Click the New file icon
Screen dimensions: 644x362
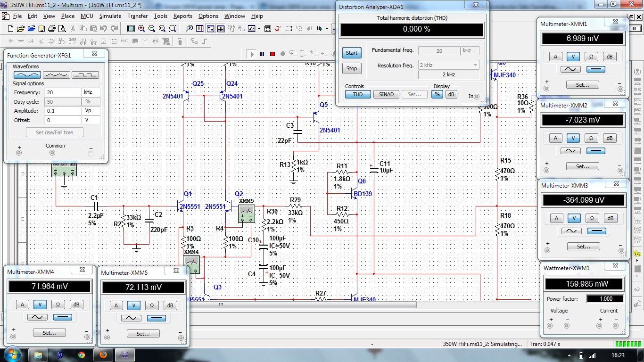coord(10,29)
